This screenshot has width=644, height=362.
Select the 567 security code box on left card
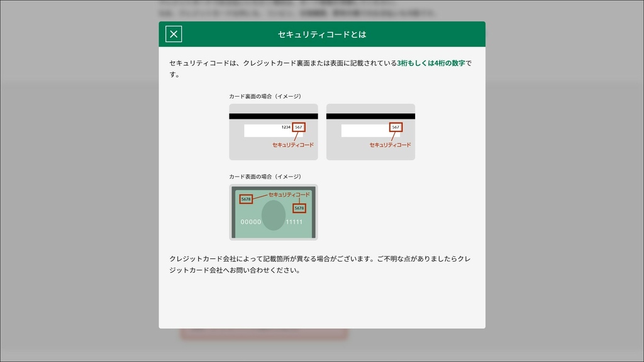pos(298,126)
